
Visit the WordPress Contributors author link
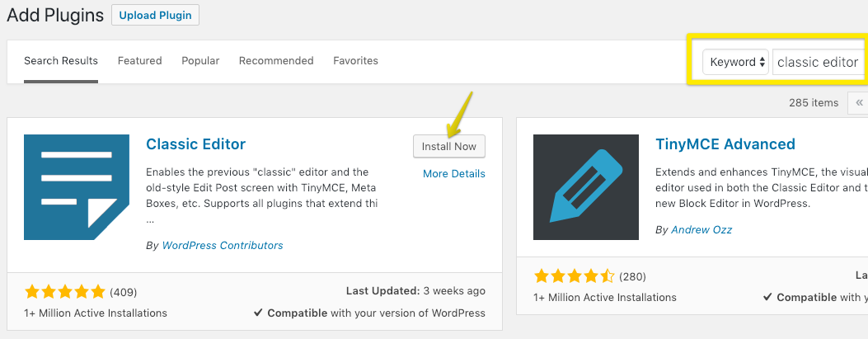[223, 246]
